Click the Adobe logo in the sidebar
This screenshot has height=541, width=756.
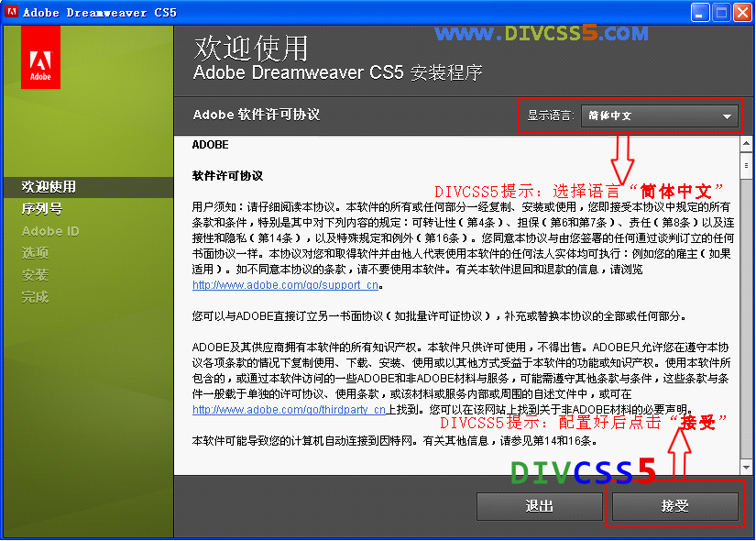click(40, 58)
